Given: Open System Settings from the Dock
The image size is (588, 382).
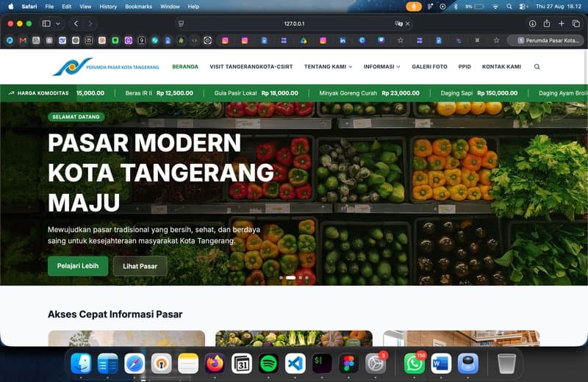Looking at the screenshot, I should point(376,363).
